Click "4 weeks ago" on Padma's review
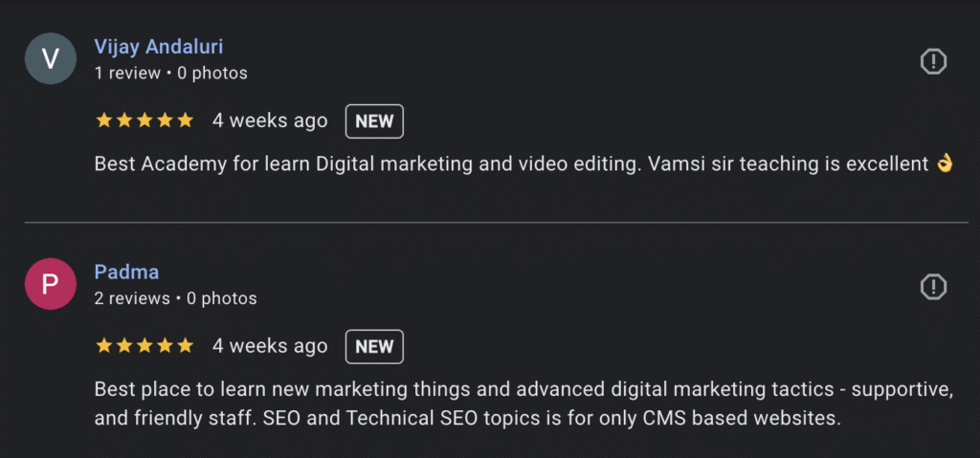The height and width of the screenshot is (458, 980). (270, 346)
